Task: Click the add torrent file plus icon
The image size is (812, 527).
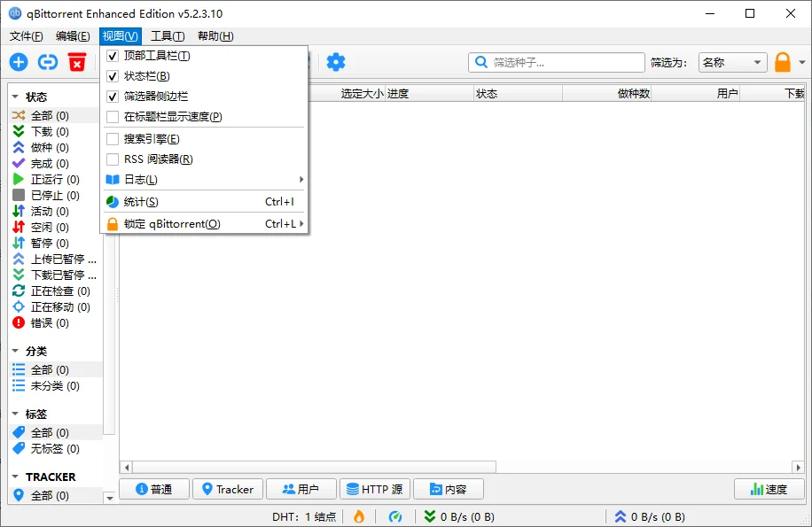Action: coord(19,63)
